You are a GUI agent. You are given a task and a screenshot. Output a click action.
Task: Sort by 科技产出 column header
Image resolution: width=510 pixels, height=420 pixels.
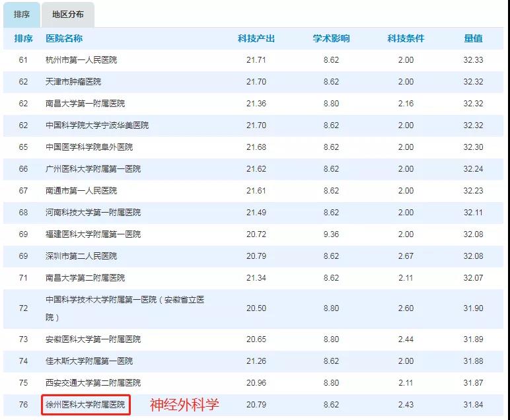(256, 39)
